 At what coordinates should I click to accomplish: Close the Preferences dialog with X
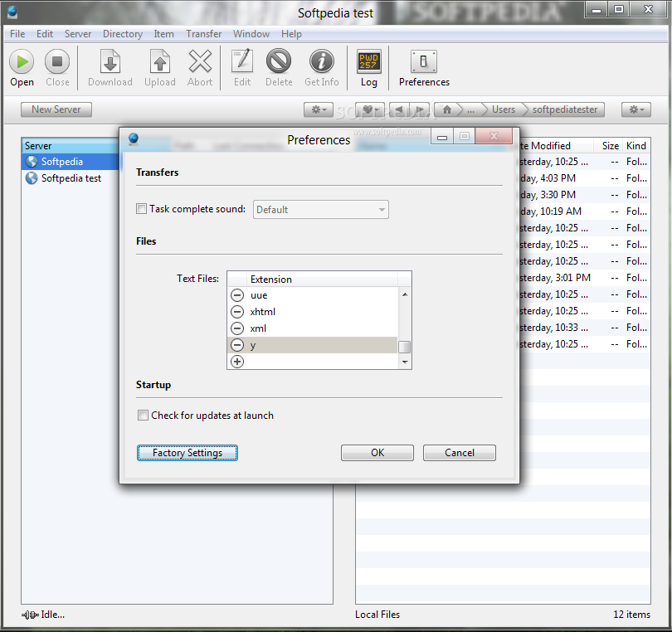tap(494, 136)
